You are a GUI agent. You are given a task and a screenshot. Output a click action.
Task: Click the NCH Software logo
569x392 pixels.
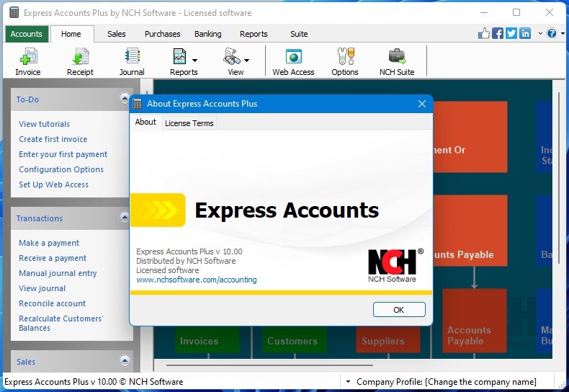(395, 265)
